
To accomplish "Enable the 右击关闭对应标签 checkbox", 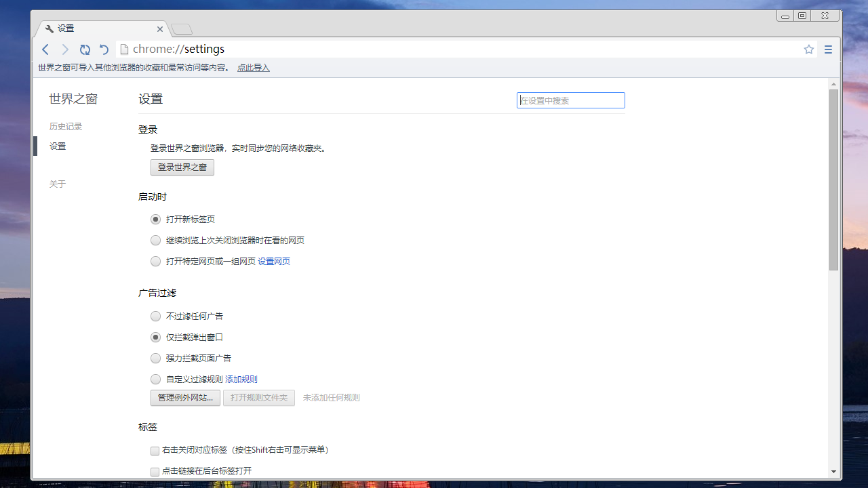I will (x=155, y=451).
